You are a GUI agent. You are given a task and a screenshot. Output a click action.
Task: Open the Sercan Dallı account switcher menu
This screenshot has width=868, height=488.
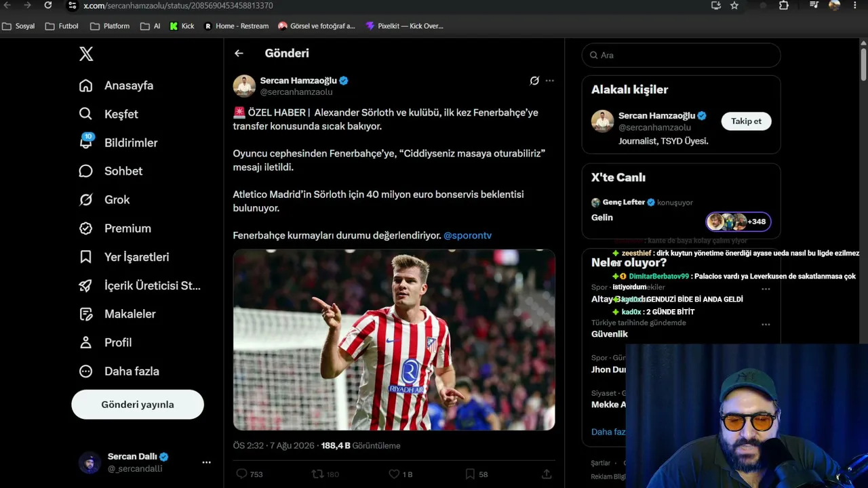click(x=206, y=462)
